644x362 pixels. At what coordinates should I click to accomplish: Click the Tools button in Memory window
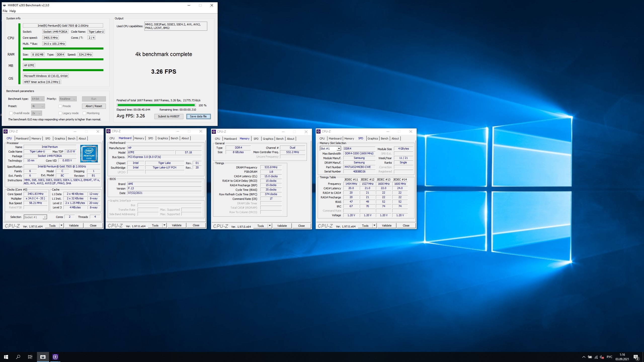click(261, 226)
